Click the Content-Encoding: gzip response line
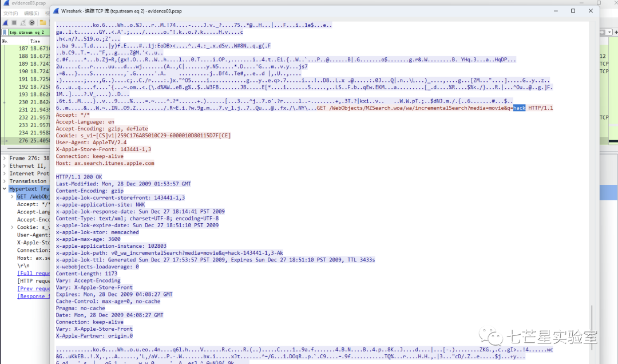This screenshot has width=618, height=364. coord(89,191)
